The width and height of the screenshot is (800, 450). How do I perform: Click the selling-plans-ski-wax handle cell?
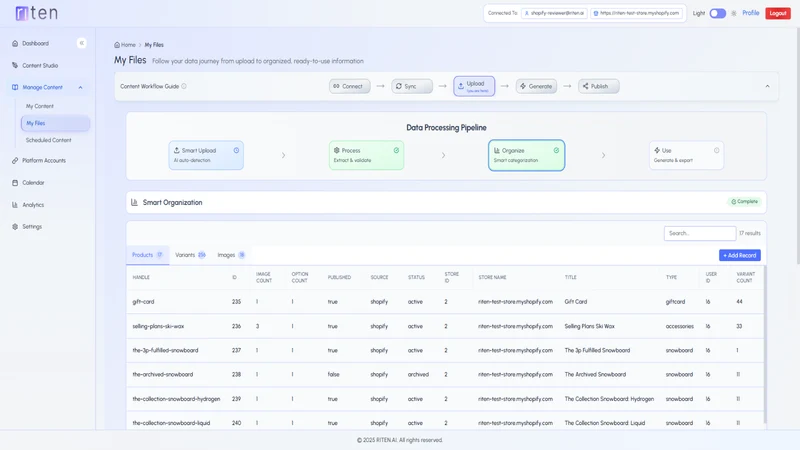point(158,326)
